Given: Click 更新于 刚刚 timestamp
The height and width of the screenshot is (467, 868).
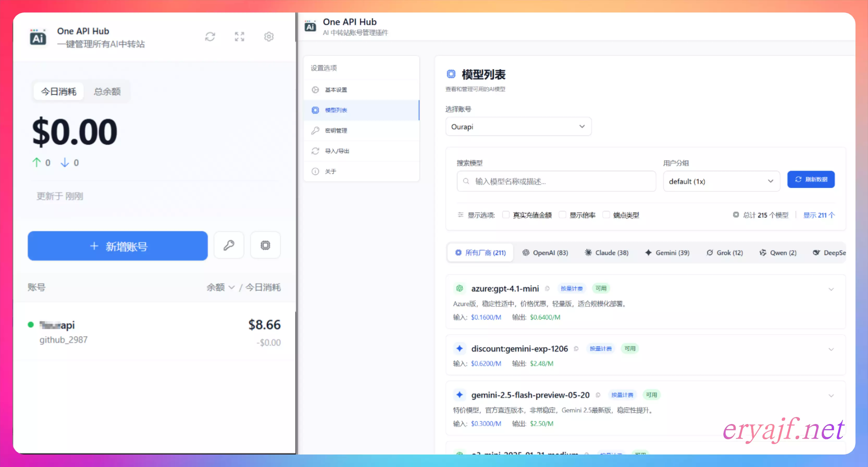Looking at the screenshot, I should pyautogui.click(x=60, y=196).
